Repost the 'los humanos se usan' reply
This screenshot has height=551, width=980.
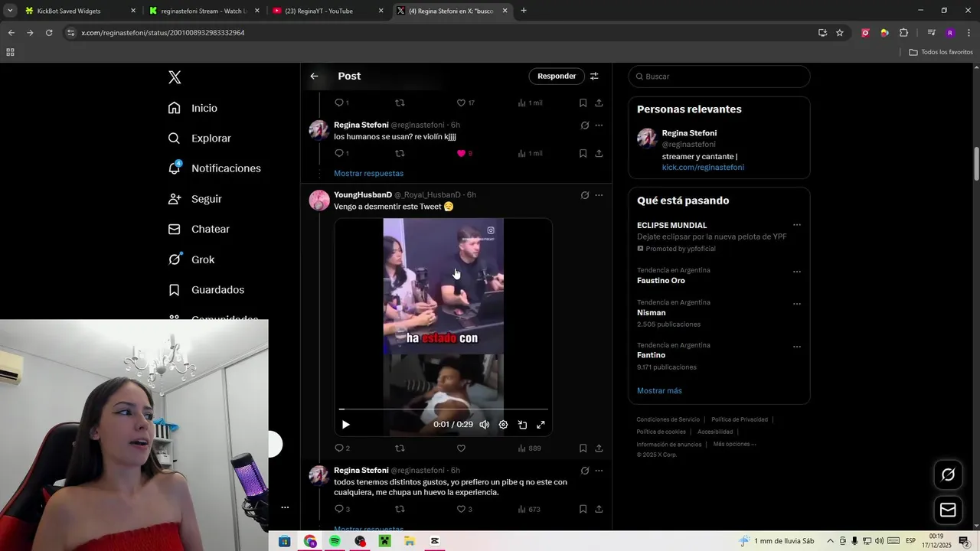pyautogui.click(x=400, y=153)
